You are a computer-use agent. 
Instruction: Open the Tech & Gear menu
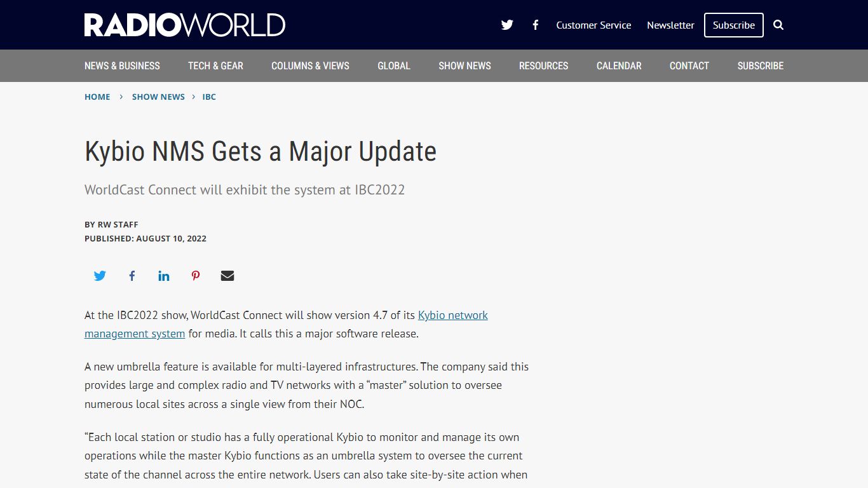click(x=215, y=65)
